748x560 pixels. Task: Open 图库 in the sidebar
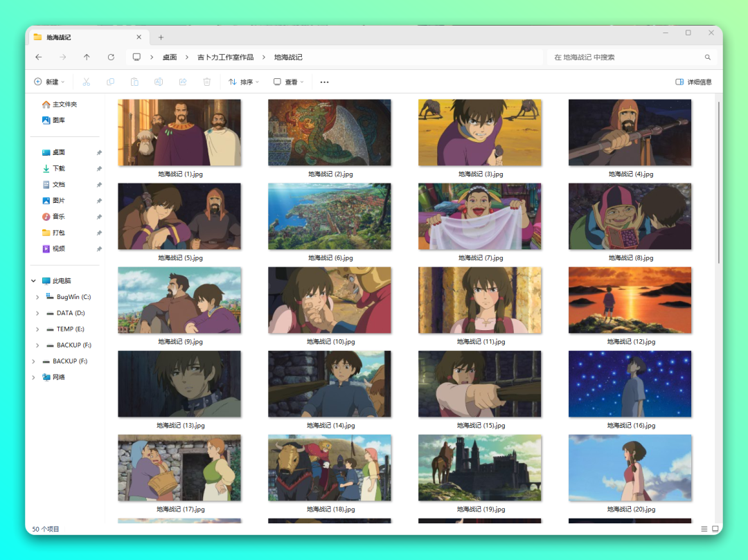[x=53, y=120]
